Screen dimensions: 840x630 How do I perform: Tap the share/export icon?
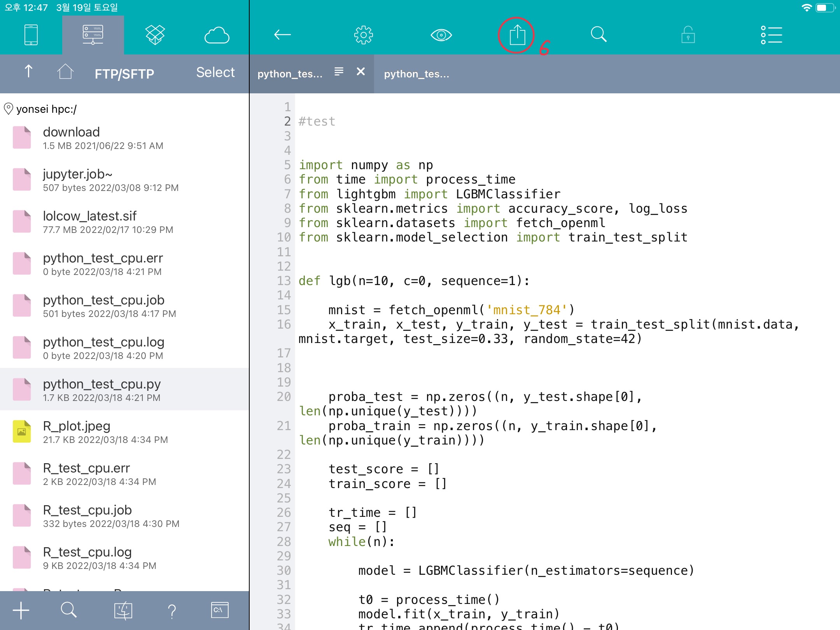[x=517, y=35]
